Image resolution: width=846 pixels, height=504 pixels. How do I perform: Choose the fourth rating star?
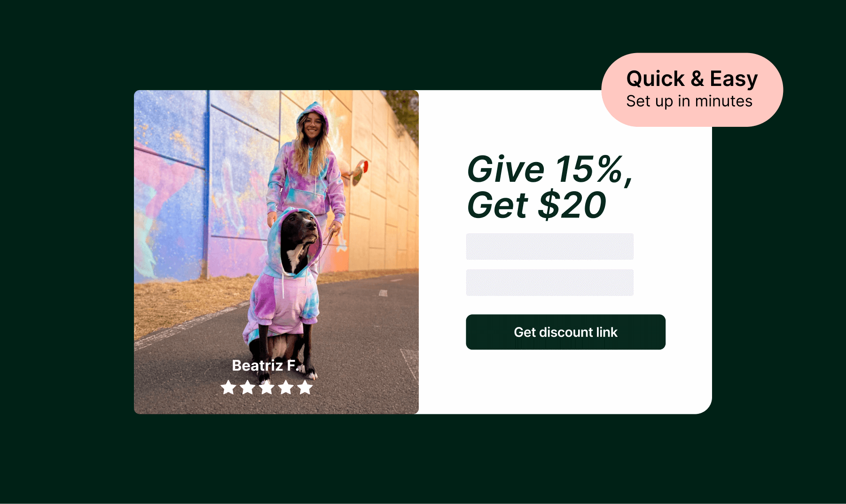286,388
